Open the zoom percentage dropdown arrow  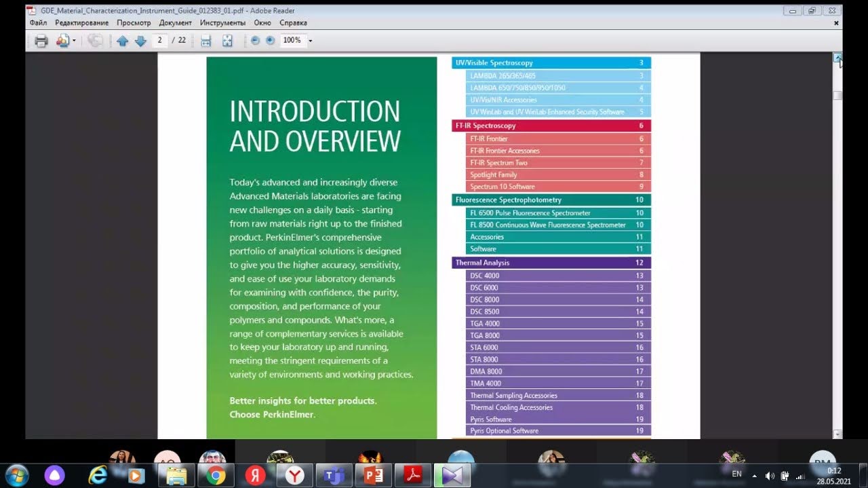point(311,41)
